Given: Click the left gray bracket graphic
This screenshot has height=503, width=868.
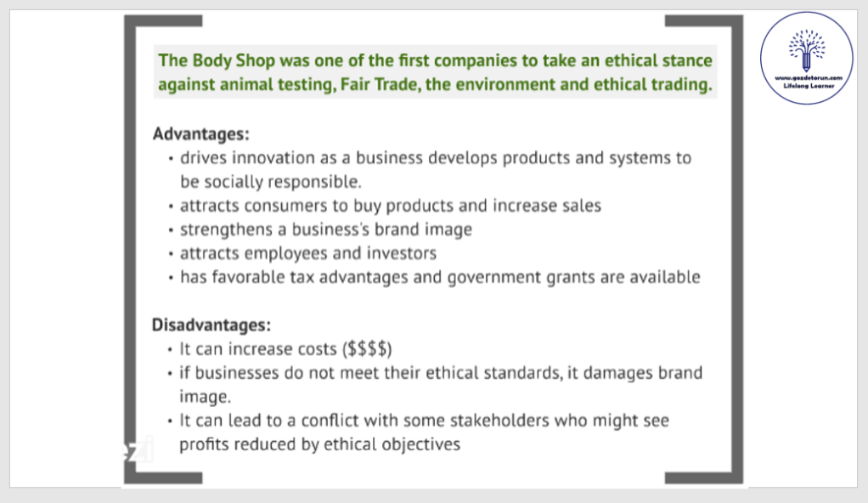Looking at the screenshot, I should tap(130, 255).
